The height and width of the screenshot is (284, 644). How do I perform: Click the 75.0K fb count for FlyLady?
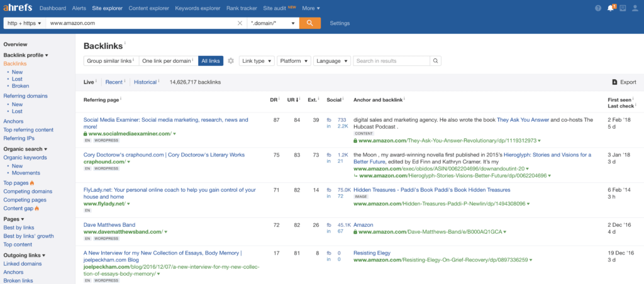(344, 190)
